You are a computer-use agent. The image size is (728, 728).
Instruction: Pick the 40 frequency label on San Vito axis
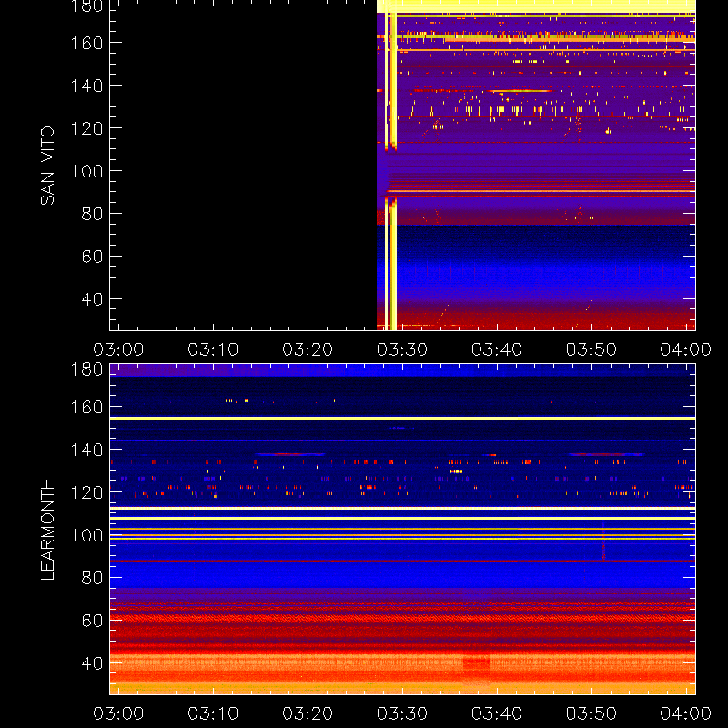[92, 299]
